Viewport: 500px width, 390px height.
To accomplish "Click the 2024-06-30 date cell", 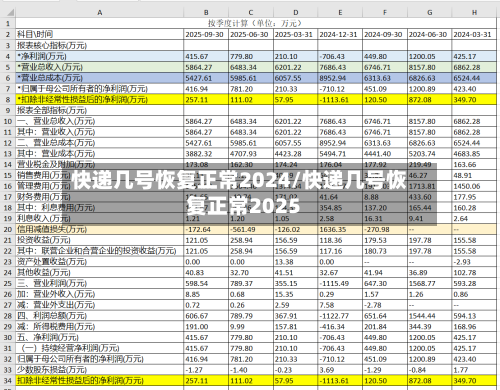I will 429,34.
